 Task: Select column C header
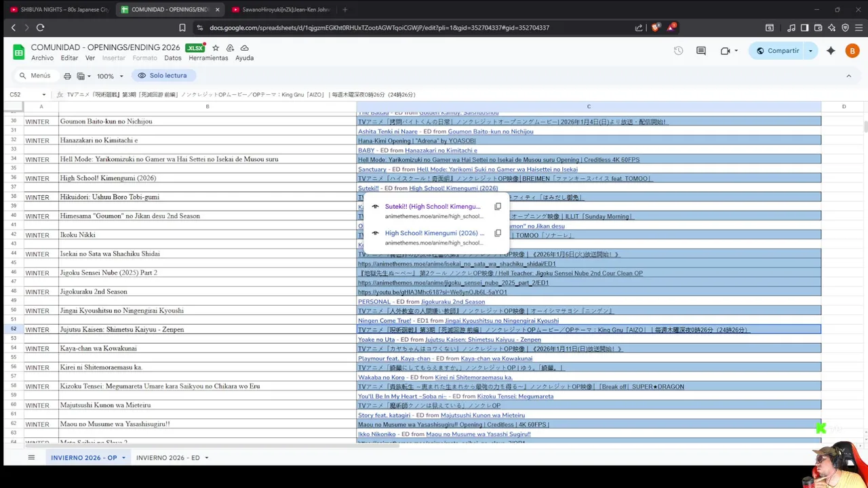pos(589,106)
